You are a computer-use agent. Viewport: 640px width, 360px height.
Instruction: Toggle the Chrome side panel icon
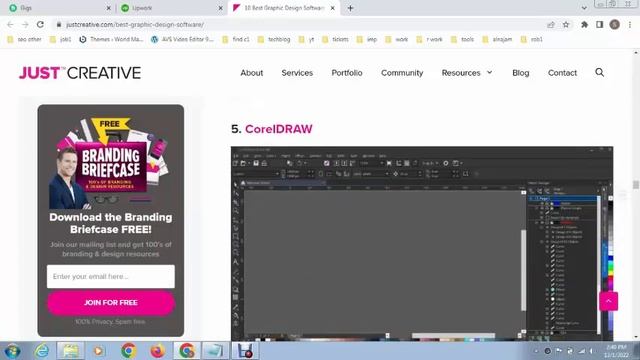point(600,24)
